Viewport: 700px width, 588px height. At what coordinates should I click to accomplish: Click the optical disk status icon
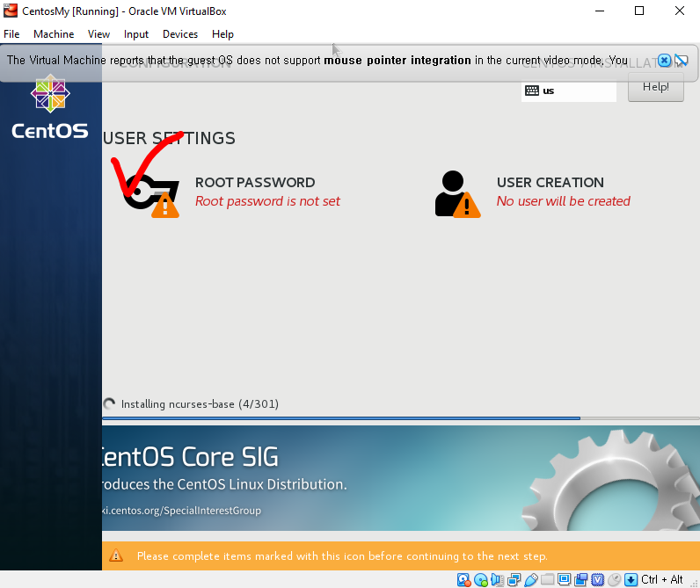(x=481, y=579)
